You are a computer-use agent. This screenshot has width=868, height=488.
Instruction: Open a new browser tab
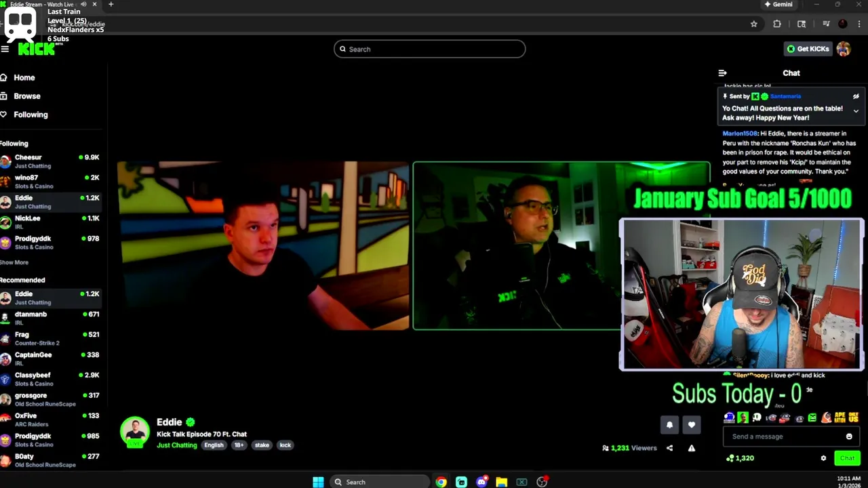tap(111, 4)
